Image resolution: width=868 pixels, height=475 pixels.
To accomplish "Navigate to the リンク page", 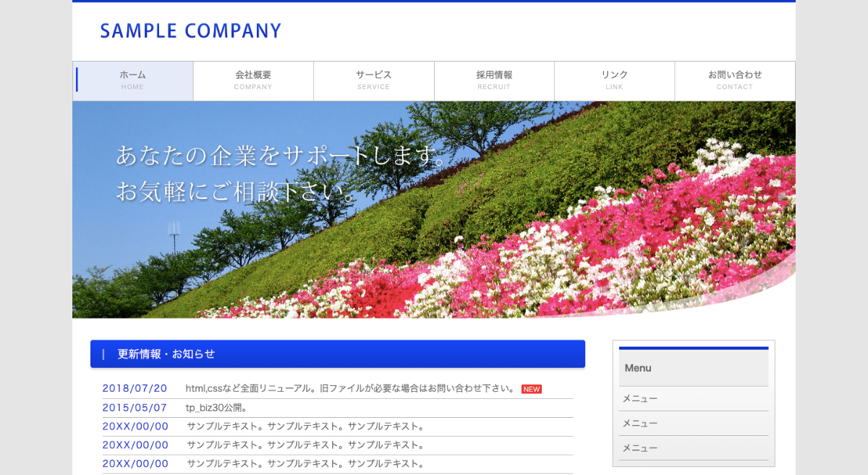I will [x=614, y=80].
